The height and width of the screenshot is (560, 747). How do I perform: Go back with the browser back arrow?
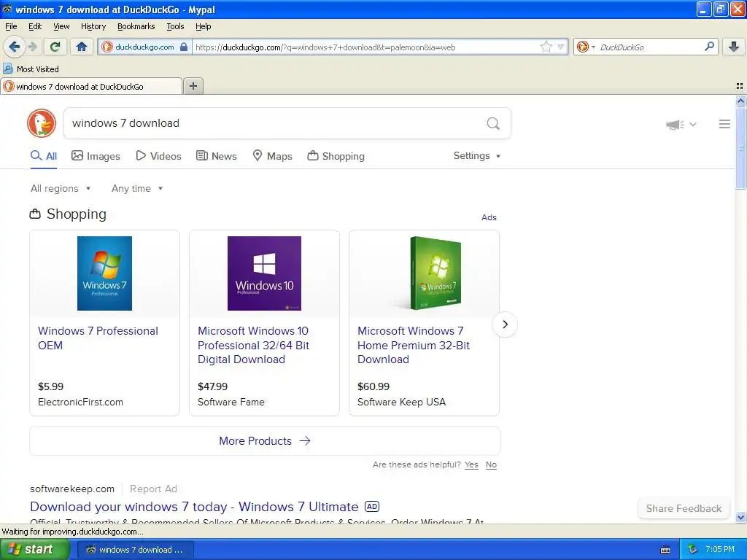[15, 47]
